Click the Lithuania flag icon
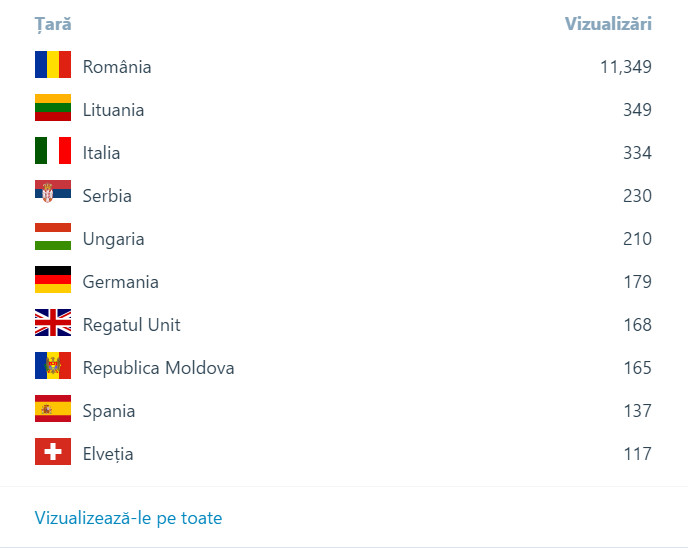The width and height of the screenshot is (688, 548). click(53, 109)
